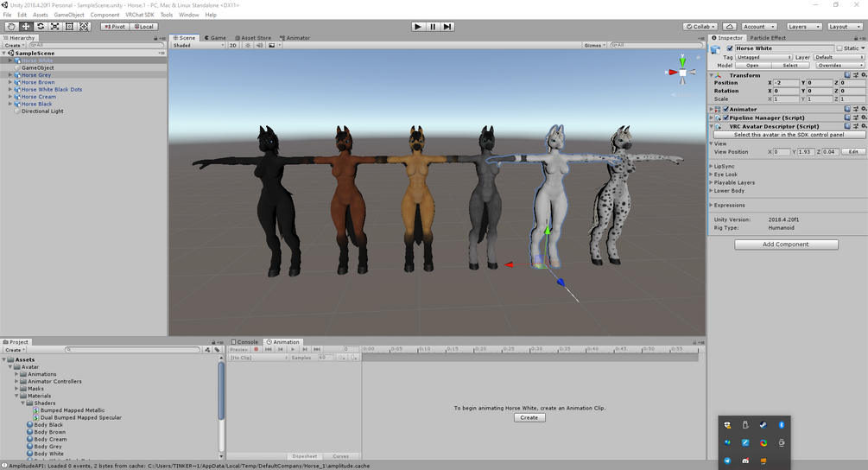Open the VRChat SDK menu
Viewport: 868px width, 470px height.
coord(140,15)
